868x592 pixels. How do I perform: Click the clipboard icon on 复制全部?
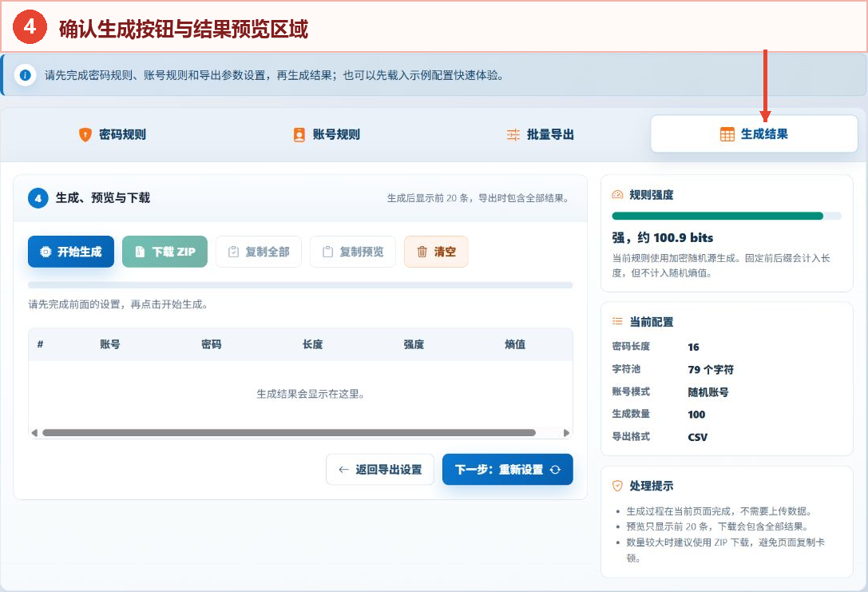pos(234,252)
